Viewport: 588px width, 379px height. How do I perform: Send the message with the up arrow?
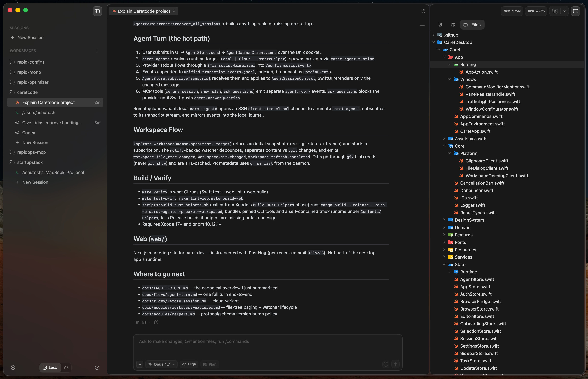point(395,364)
